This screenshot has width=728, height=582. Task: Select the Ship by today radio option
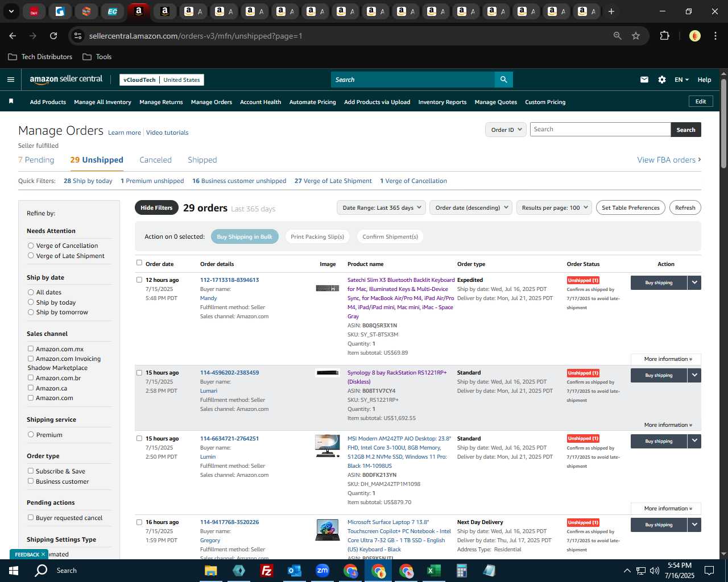tap(31, 302)
